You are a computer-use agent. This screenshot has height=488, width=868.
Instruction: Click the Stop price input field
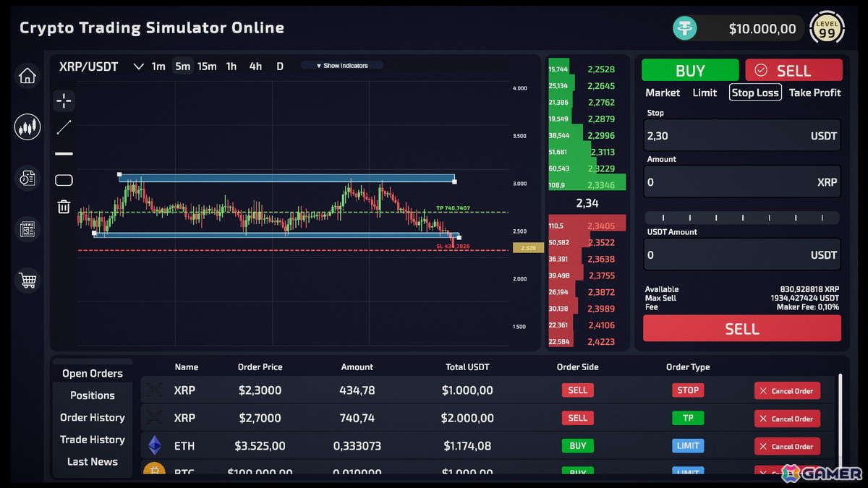point(742,135)
